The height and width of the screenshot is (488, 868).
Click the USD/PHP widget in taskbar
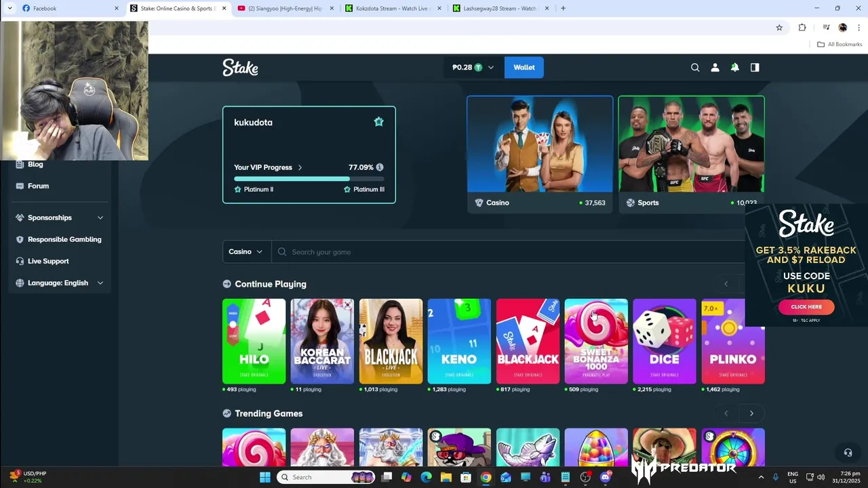[28, 477]
